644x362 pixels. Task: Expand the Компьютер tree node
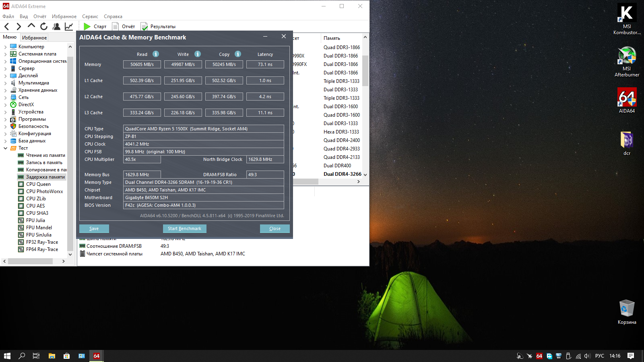pyautogui.click(x=6, y=47)
